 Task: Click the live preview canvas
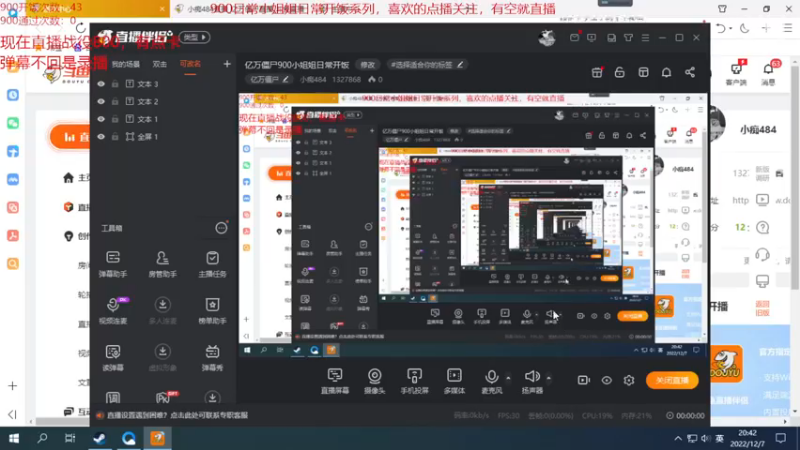(x=473, y=226)
